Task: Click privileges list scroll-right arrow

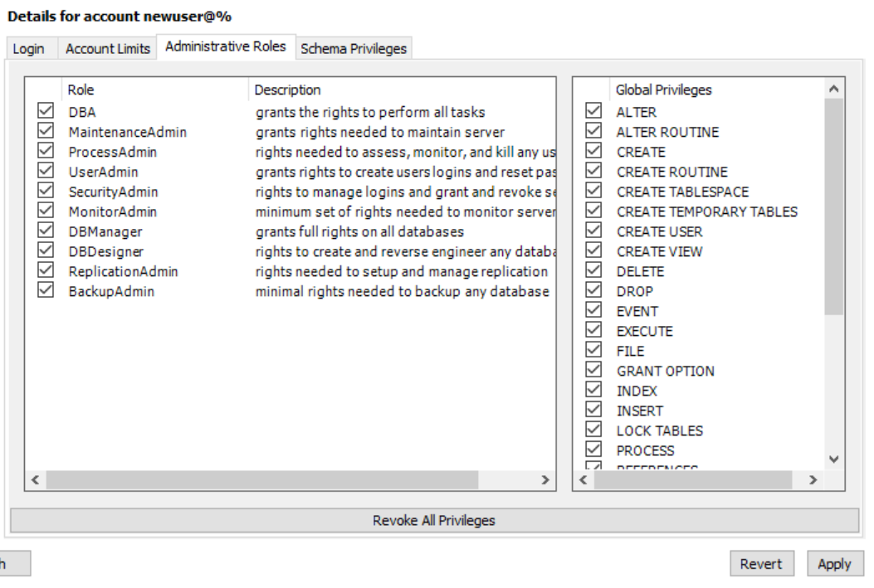Action: point(813,479)
